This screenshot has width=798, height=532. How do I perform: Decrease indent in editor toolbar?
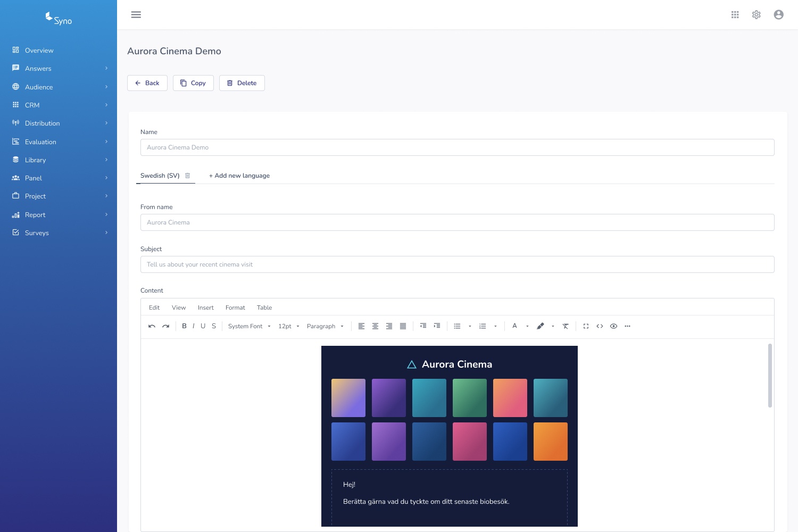[423, 326]
